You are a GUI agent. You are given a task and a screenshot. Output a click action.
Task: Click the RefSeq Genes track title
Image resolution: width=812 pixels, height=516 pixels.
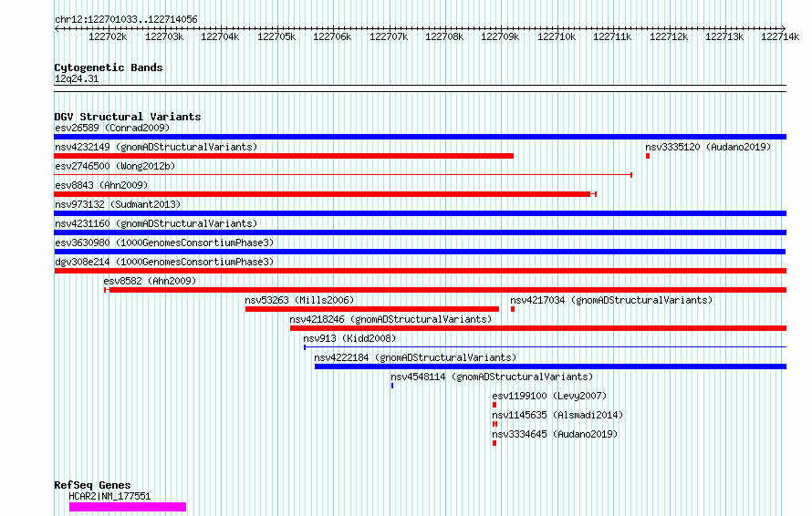92,486
